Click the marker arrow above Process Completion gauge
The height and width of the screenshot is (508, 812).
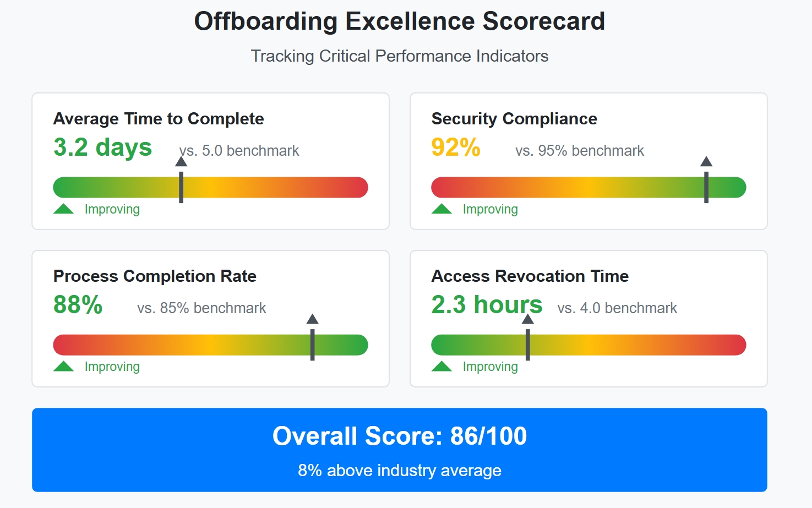[312, 319]
